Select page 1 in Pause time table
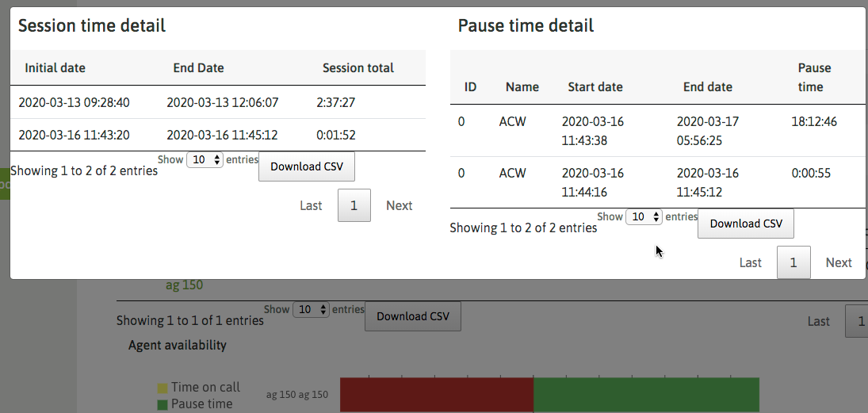 pos(793,262)
